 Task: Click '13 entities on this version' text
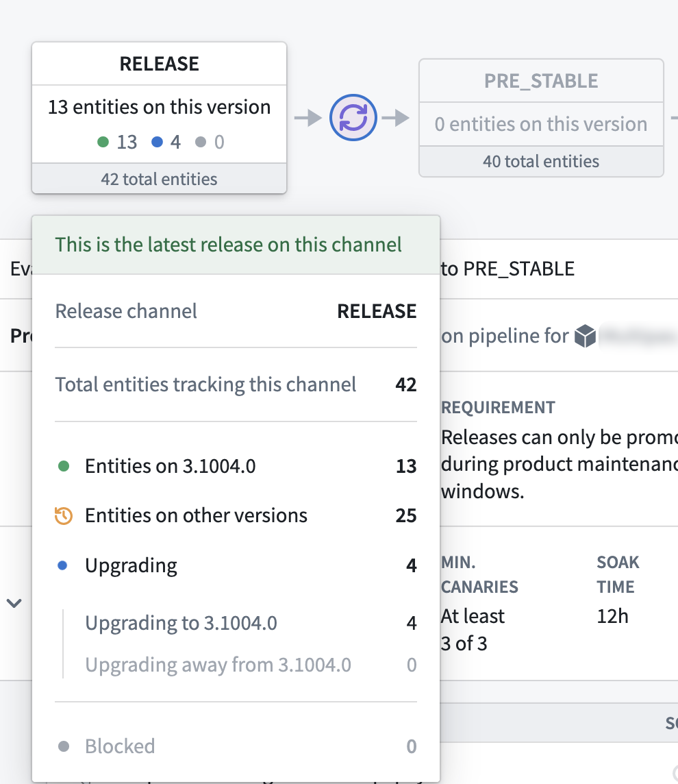point(160,107)
